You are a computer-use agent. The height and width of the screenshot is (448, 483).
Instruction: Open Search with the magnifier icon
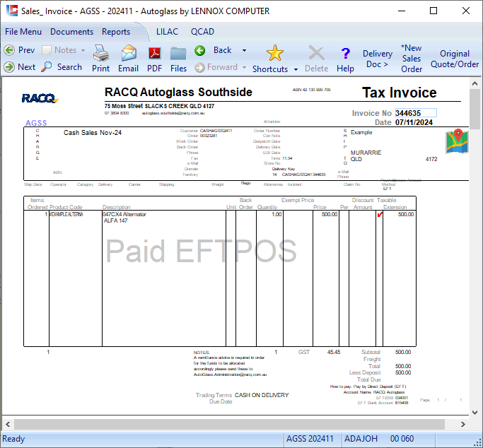coord(46,66)
